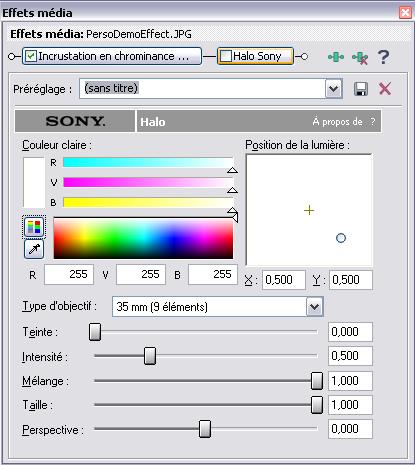Click the X light position input field
The image size is (415, 465).
284,280
